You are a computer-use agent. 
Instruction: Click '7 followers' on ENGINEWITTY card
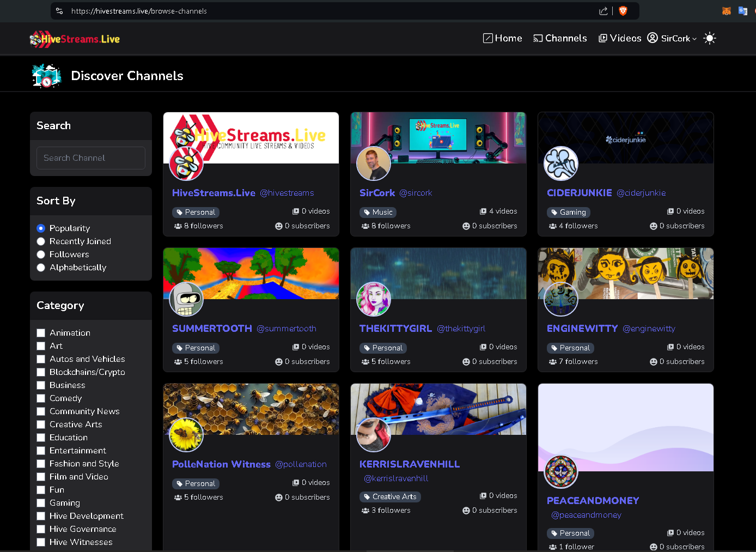click(573, 362)
